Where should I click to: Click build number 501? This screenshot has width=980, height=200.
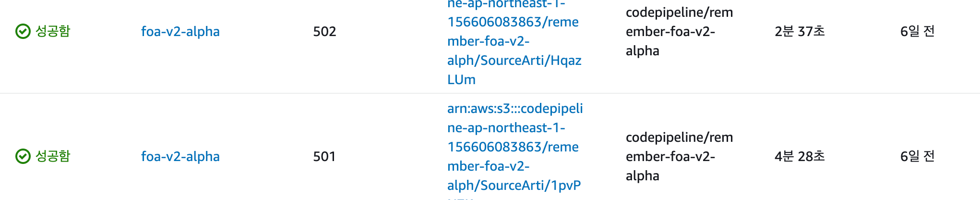pyautogui.click(x=324, y=157)
